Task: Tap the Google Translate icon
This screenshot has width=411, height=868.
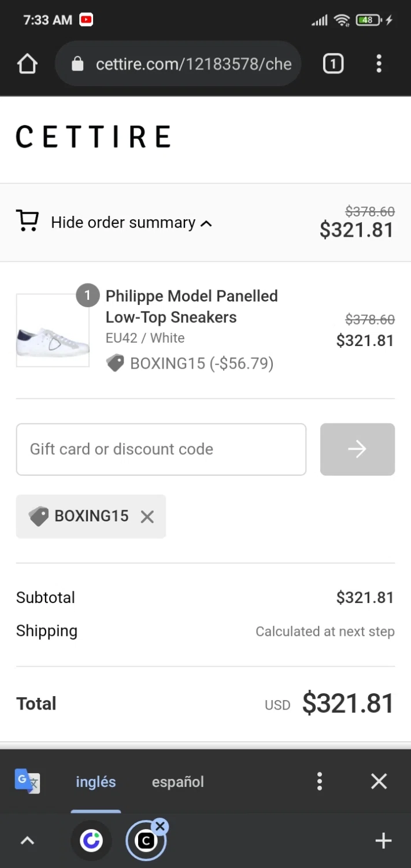Action: pos(27,781)
